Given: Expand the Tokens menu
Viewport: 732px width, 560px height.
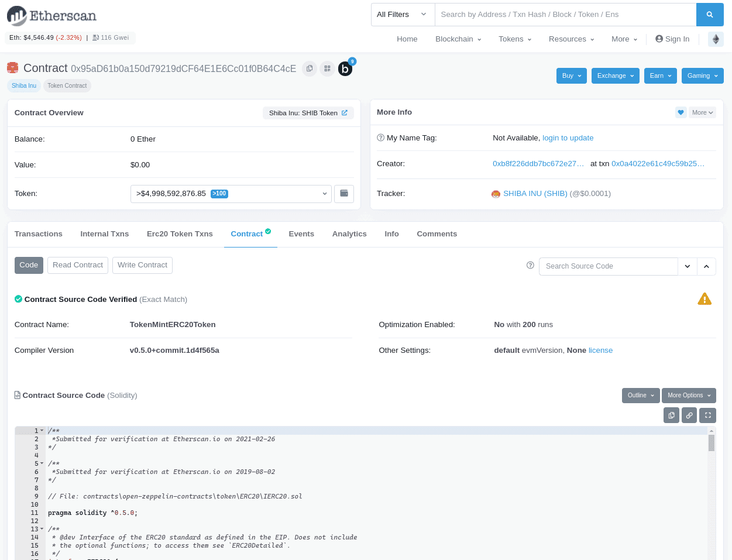Looking at the screenshot, I should click(x=515, y=39).
